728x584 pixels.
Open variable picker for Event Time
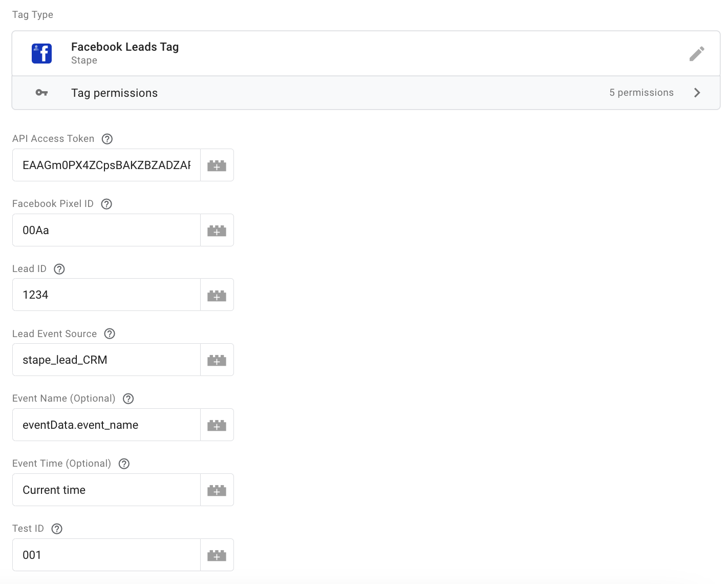coord(217,490)
